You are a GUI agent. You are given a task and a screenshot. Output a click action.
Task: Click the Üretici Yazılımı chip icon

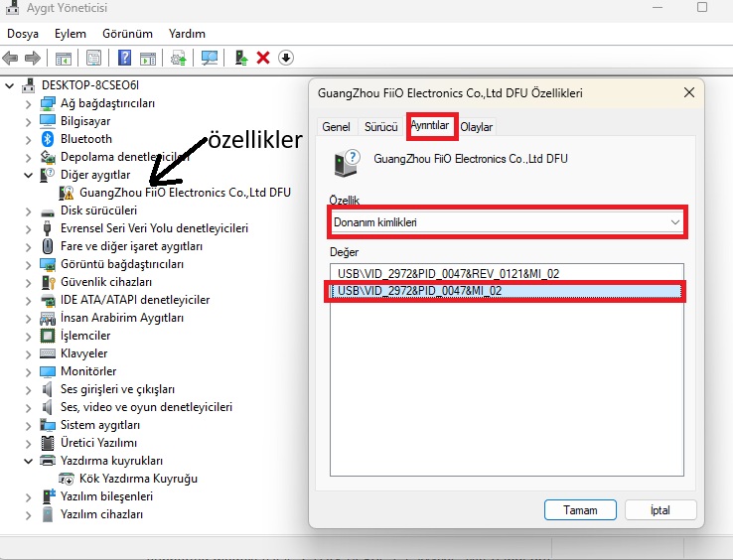48,443
